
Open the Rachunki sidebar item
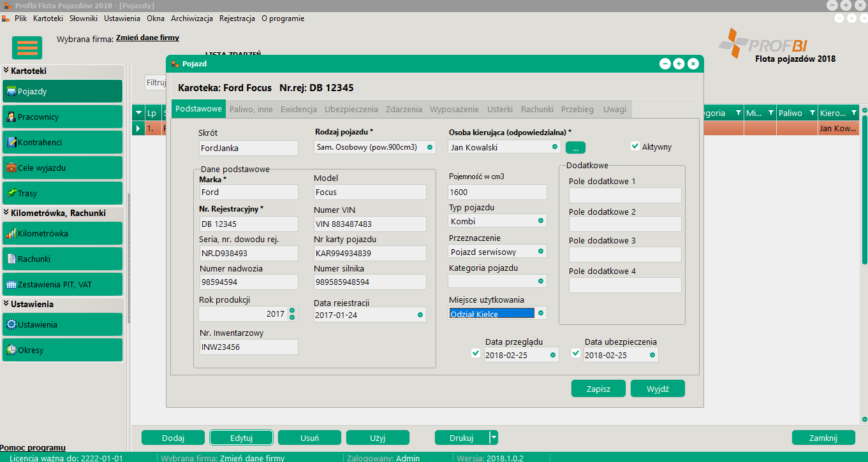click(63, 259)
